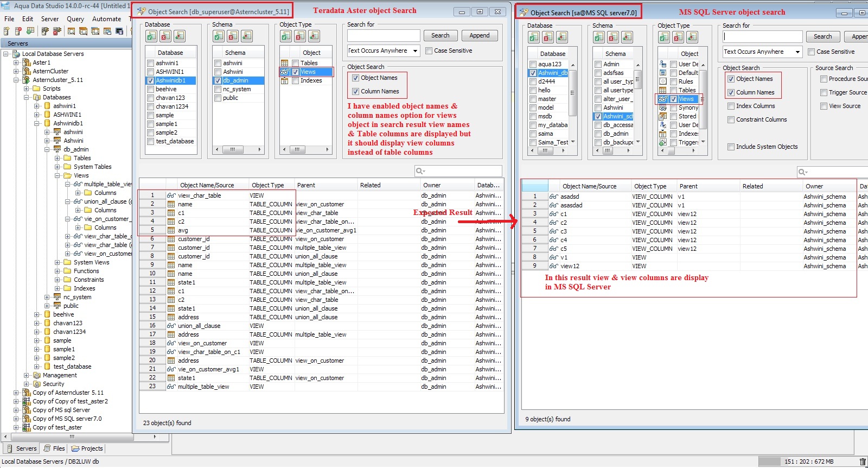The width and height of the screenshot is (868, 468).
Task: Click Append button in Aster window
Action: [480, 35]
